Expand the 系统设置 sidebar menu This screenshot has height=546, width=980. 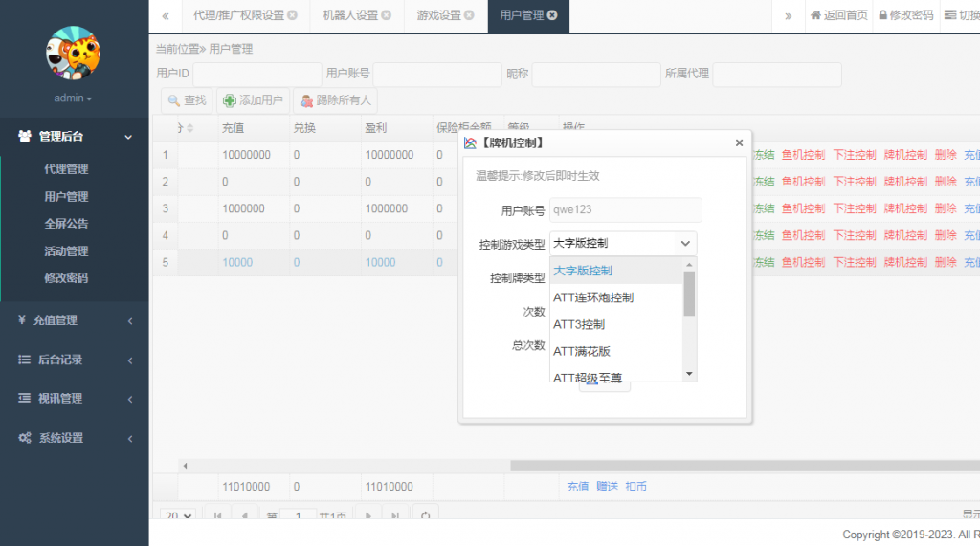click(x=74, y=438)
